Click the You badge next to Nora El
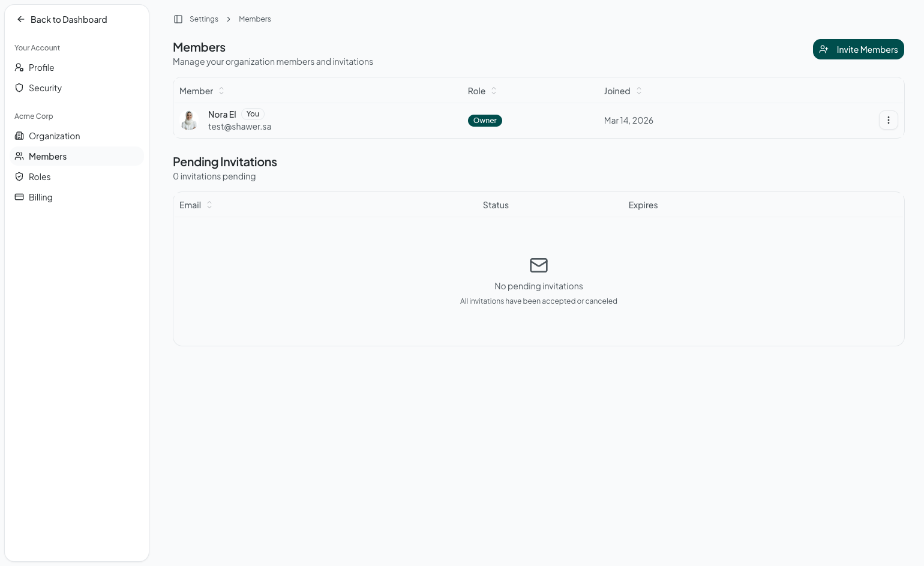This screenshot has height=566, width=924. [253, 114]
